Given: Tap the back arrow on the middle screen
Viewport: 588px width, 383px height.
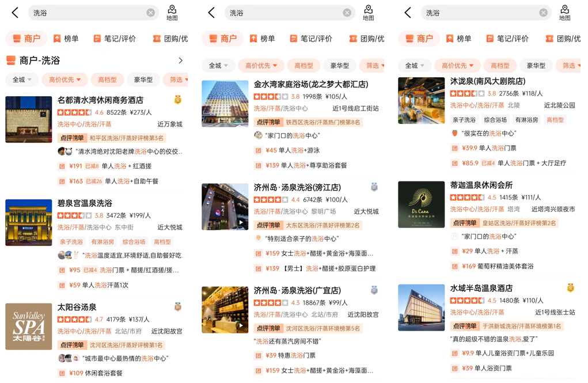Looking at the screenshot, I should pos(211,13).
